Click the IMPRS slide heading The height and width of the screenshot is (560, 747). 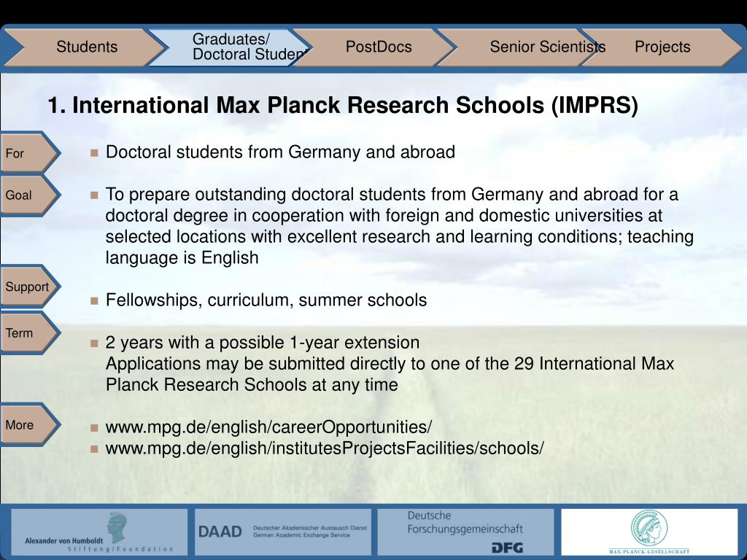click(x=343, y=105)
